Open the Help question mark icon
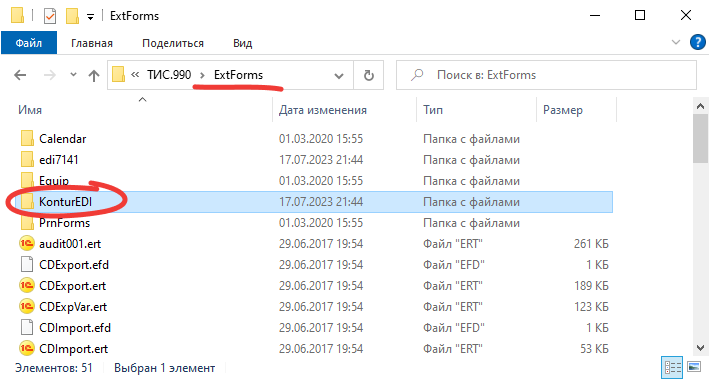The width and height of the screenshot is (710, 380). [697, 43]
